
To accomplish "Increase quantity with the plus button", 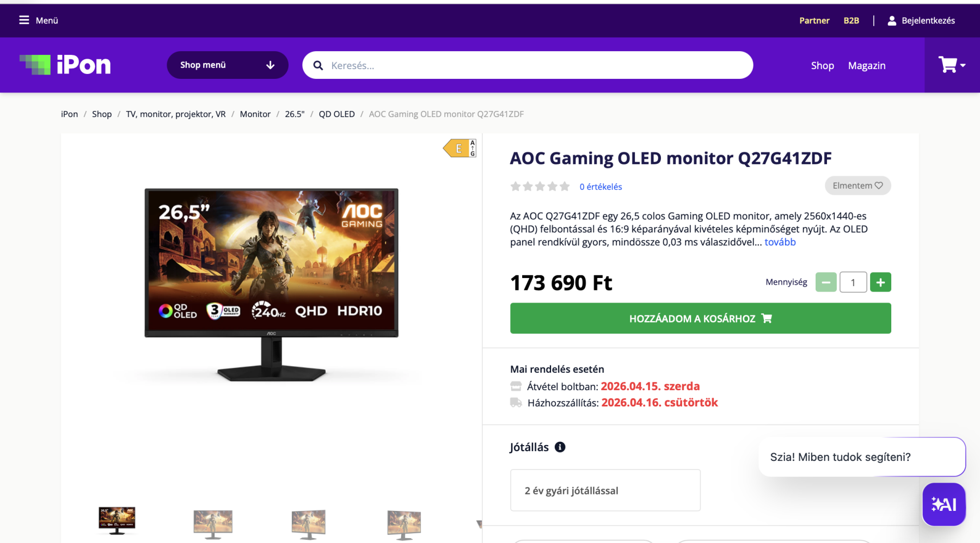I will click(x=880, y=282).
